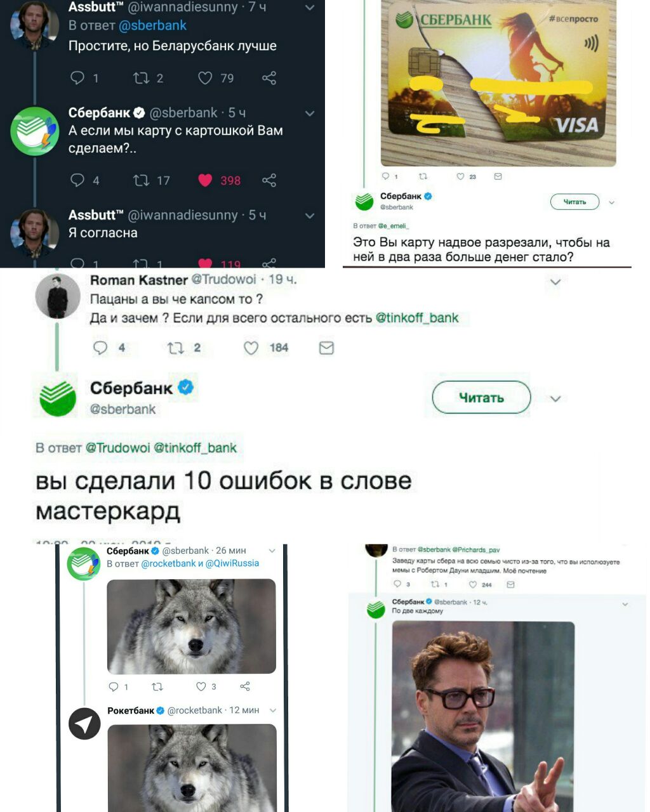The width and height of the screenshot is (650, 812).
Task: Reply to Sberbank's potato card tweet
Action: 77,180
